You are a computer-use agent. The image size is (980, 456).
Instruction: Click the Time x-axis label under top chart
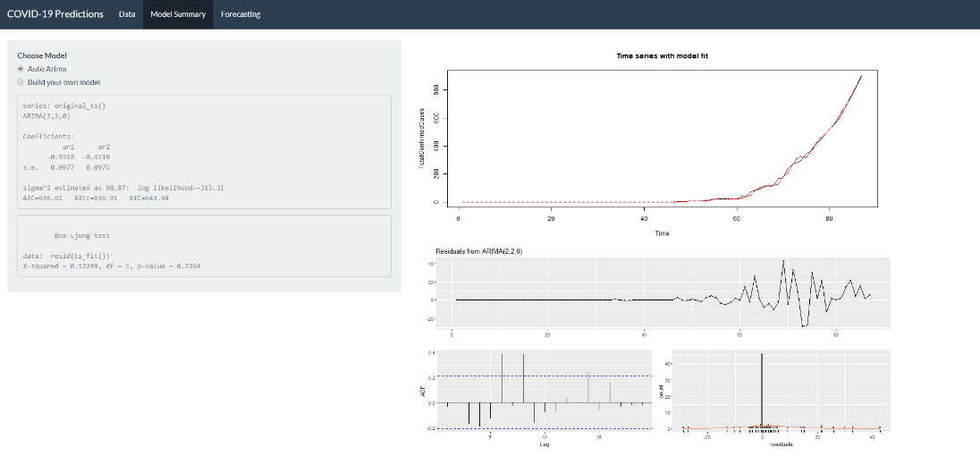click(662, 233)
